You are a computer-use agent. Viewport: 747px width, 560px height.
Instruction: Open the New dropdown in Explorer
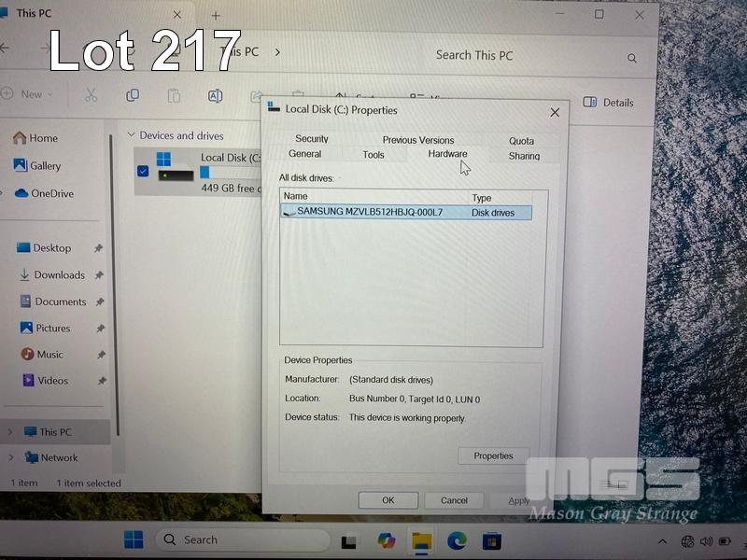[28, 94]
